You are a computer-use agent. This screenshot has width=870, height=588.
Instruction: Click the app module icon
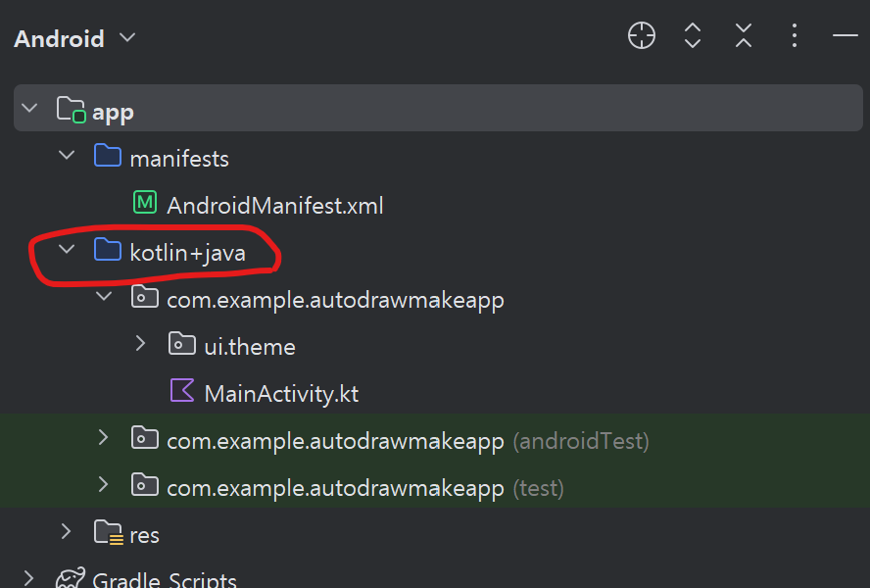click(71, 110)
